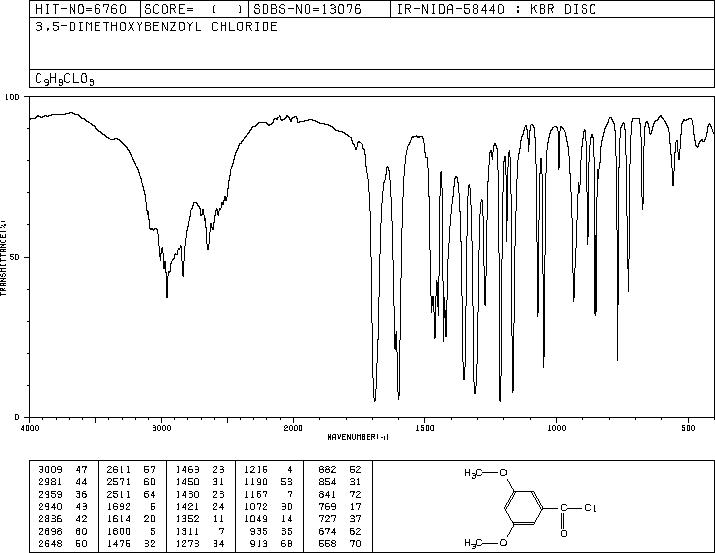The width and height of the screenshot is (715, 553).
Task: Click the peak table entry 769
Action: click(x=327, y=506)
